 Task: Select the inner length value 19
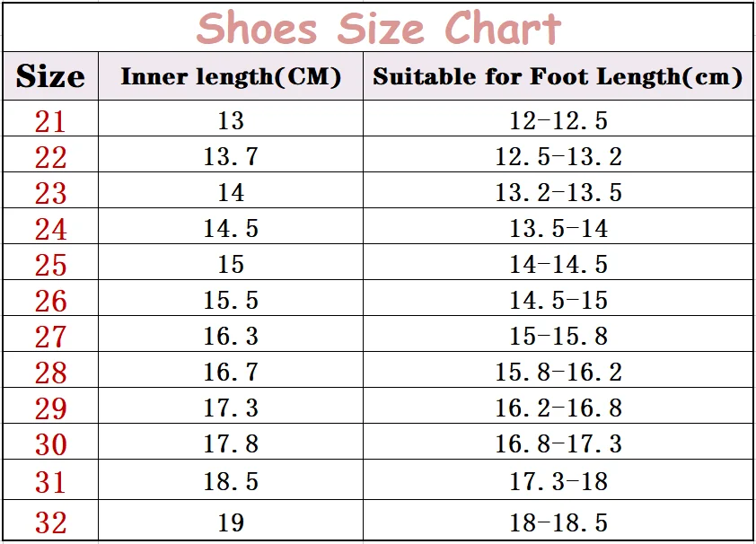click(231, 522)
